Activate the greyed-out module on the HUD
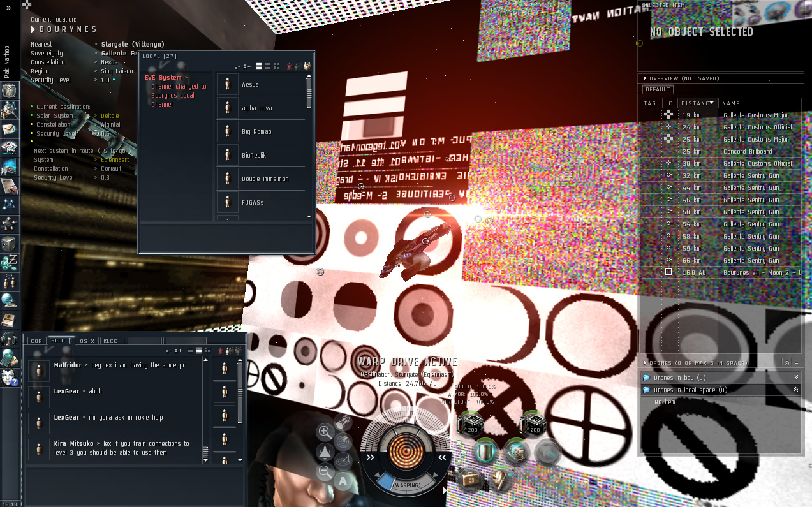The height and width of the screenshot is (507, 812). 547,452
